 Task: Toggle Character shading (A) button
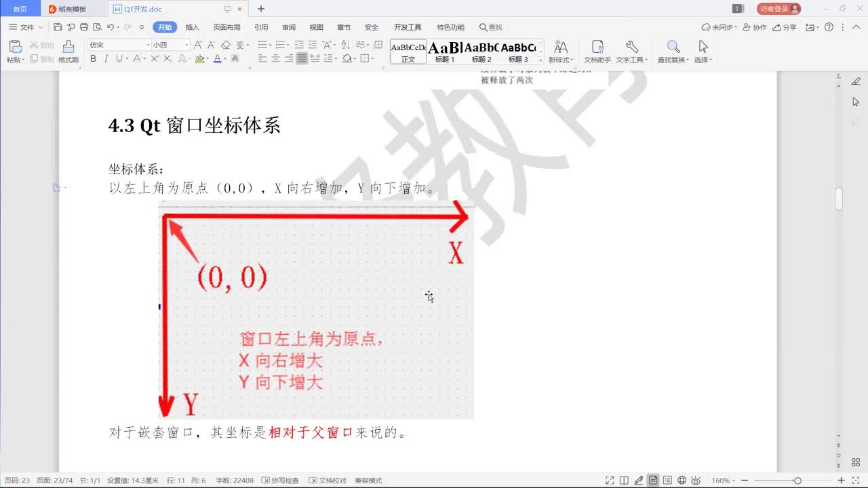pos(235,59)
